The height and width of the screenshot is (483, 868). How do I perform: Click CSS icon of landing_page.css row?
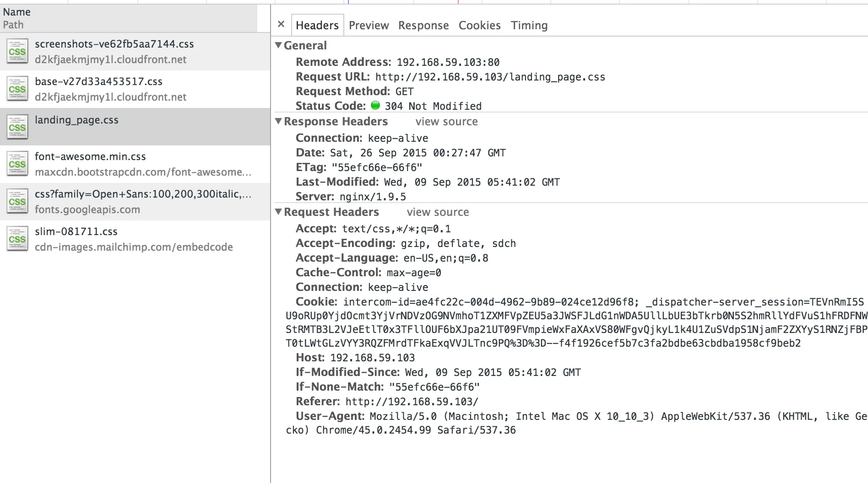coord(17,127)
